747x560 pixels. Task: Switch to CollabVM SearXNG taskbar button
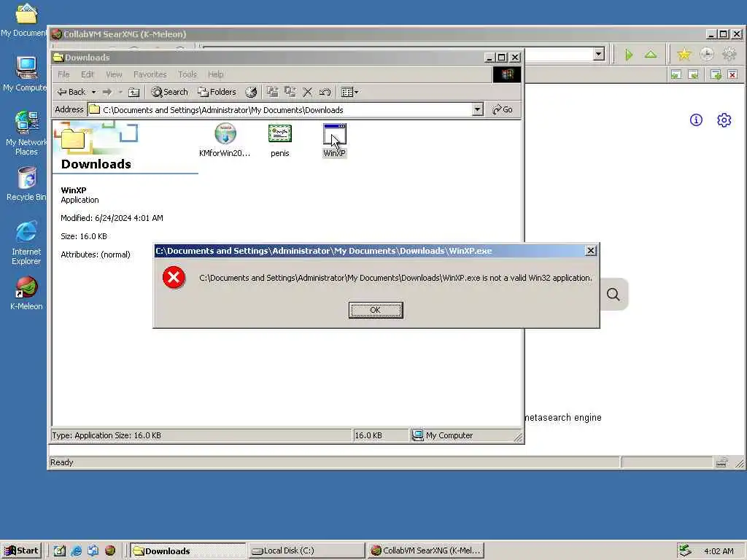click(425, 551)
